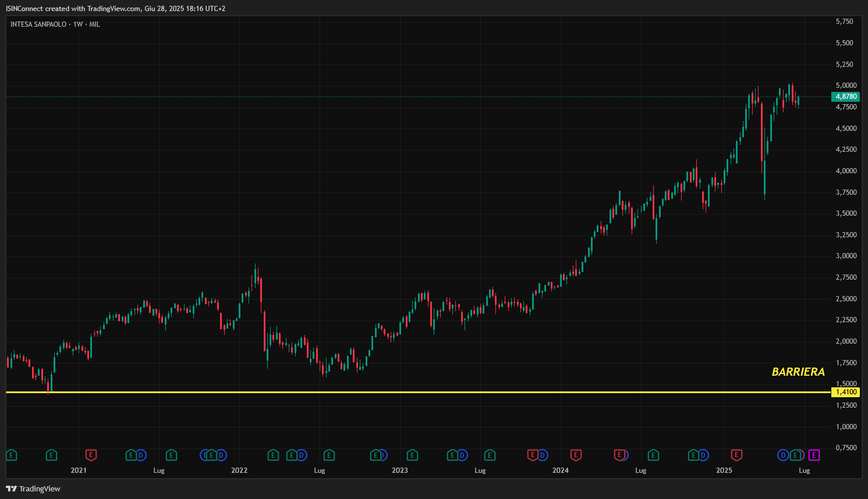The height and width of the screenshot is (499, 868).
Task: Click the blue dividend marker nearest before Lug 2022
Action: (x=302, y=455)
